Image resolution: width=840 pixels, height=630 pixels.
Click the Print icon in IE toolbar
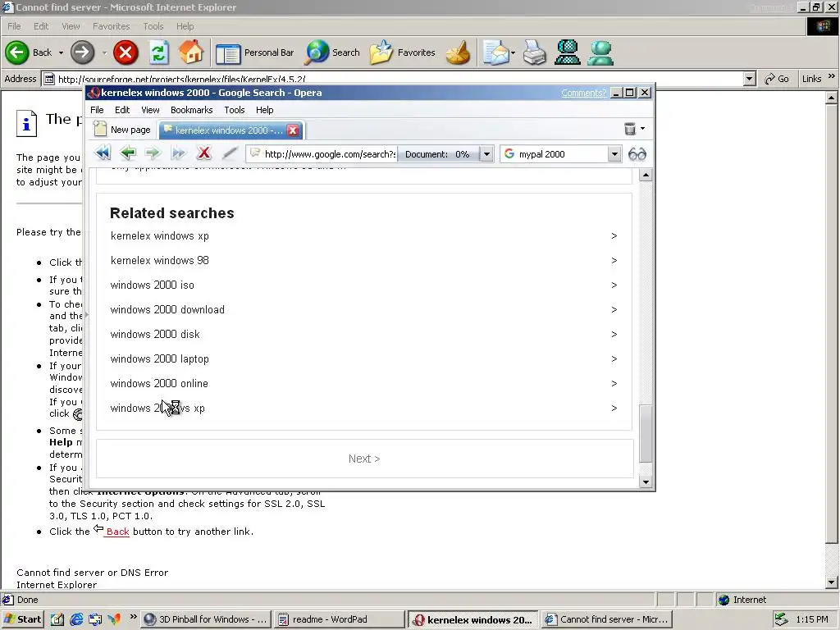pos(534,52)
